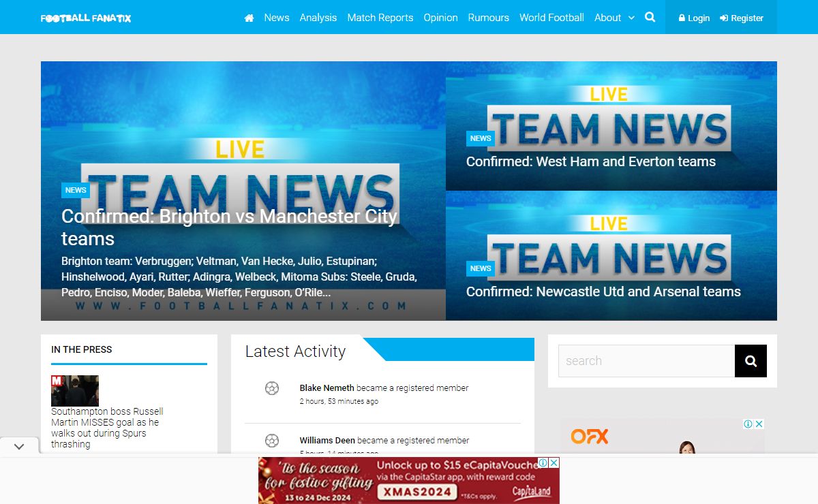The width and height of the screenshot is (818, 504).
Task: Open the Rumours menu item
Action: point(489,18)
